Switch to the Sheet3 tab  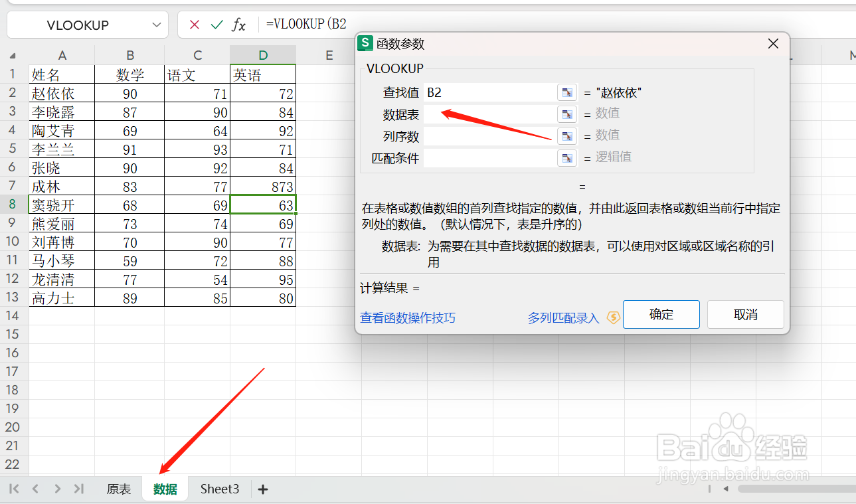[x=220, y=488]
